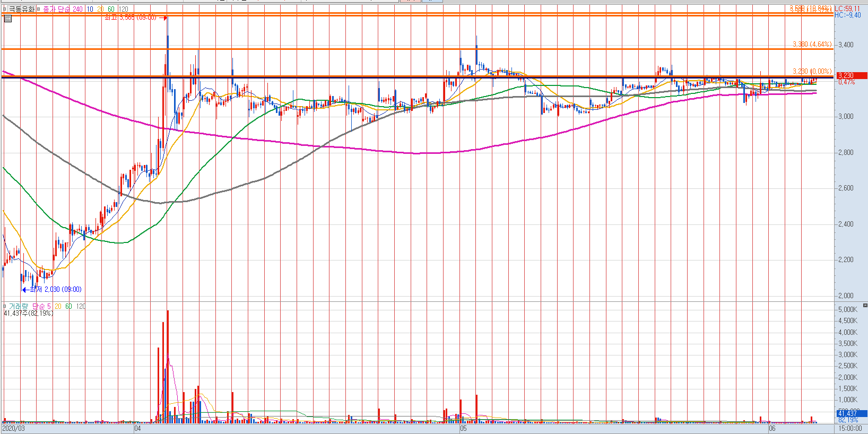Viewport: 868px width, 434px height.
Task: Select the 종가 단순 240 moving average label
Action: click(63, 9)
